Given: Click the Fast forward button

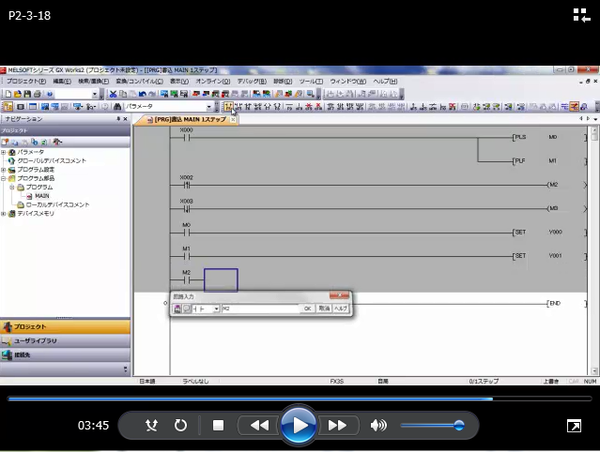Looking at the screenshot, I should point(337,425).
